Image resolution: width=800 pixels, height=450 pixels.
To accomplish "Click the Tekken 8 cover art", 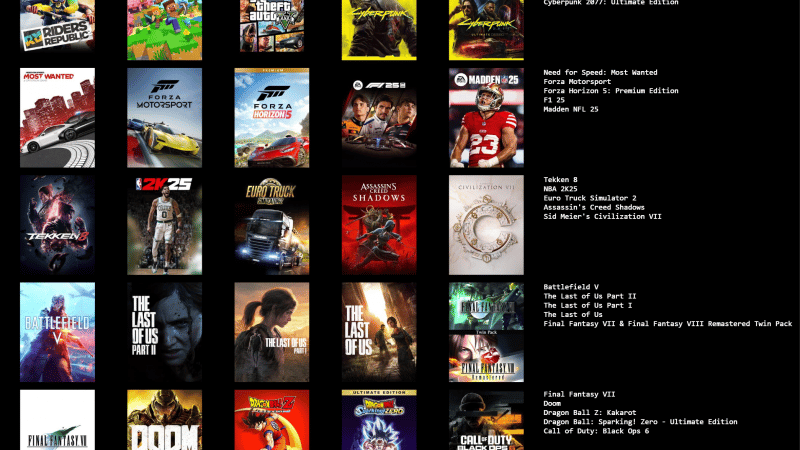I will tap(57, 225).
